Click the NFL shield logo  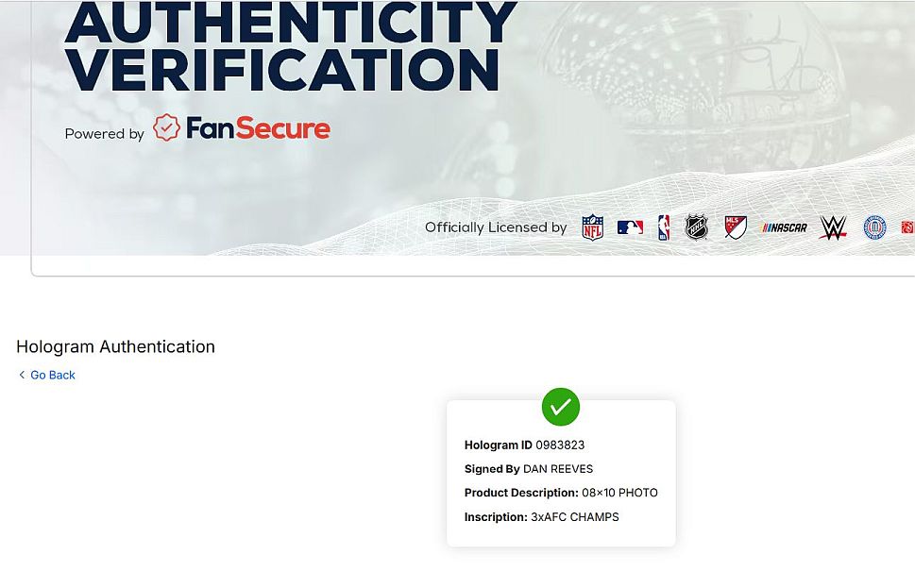click(592, 227)
